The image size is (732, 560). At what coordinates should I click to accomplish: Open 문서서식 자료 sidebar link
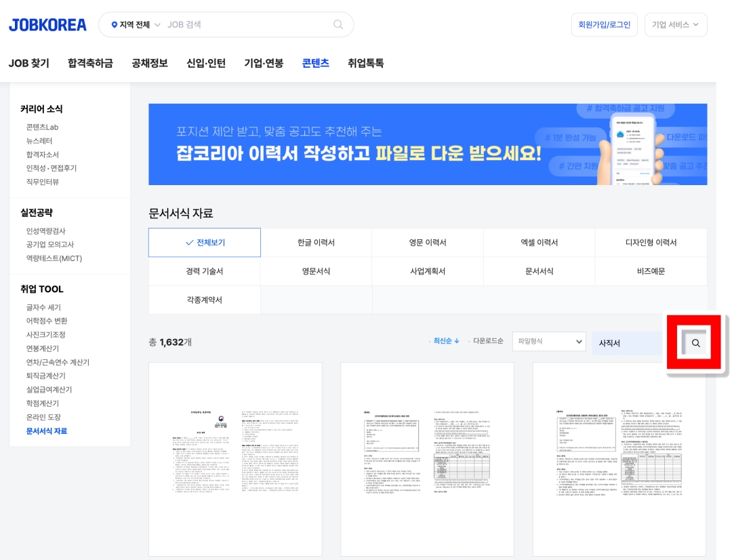47,431
